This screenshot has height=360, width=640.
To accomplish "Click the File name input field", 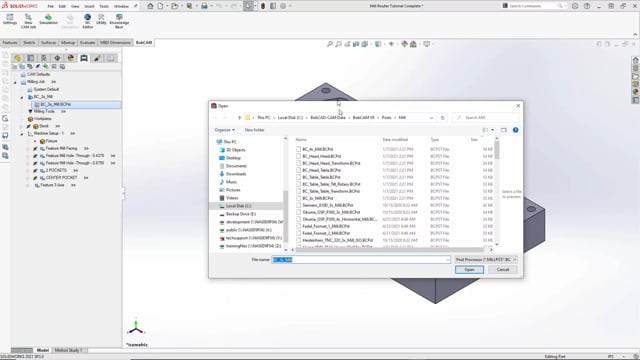I will tap(361, 260).
